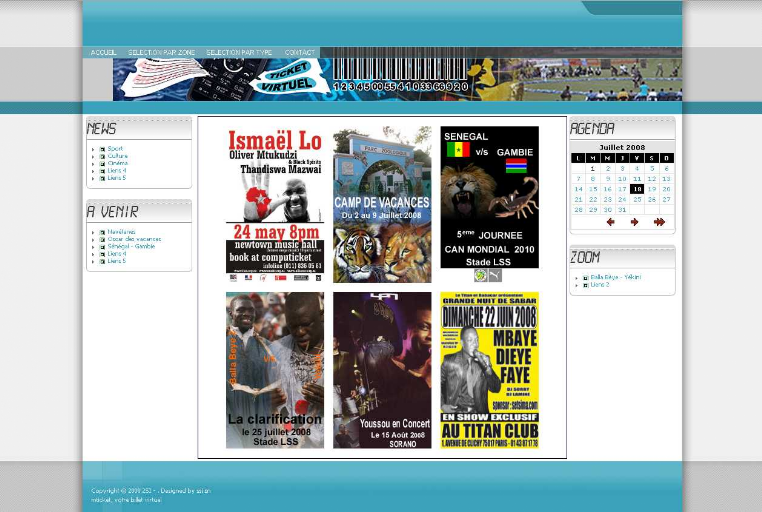762x512 pixels.
Task: Open the Culture news link
Action: click(x=118, y=156)
